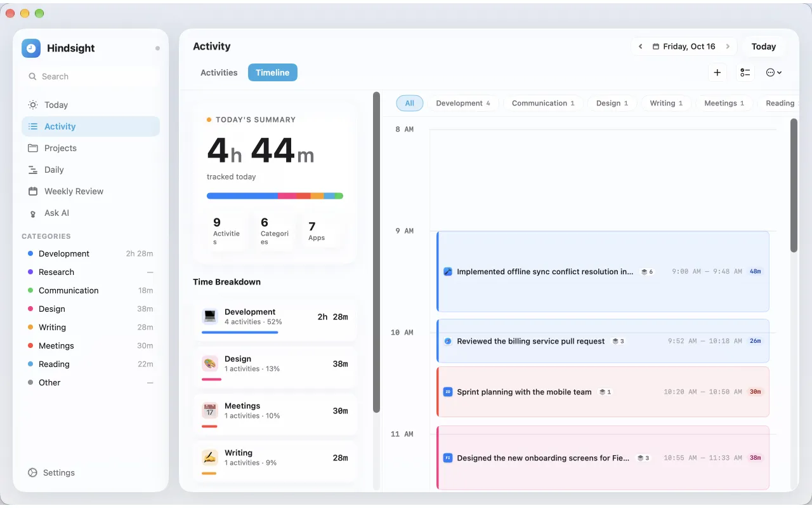The width and height of the screenshot is (812, 508).
Task: Click the pencil icon on the Writing breakdown card
Action: pyautogui.click(x=210, y=457)
